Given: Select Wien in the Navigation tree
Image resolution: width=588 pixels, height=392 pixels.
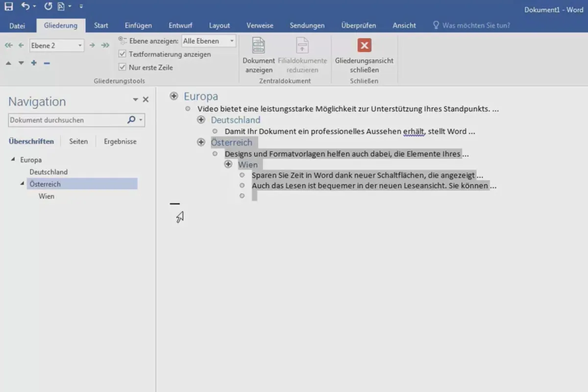Looking at the screenshot, I should (x=47, y=196).
